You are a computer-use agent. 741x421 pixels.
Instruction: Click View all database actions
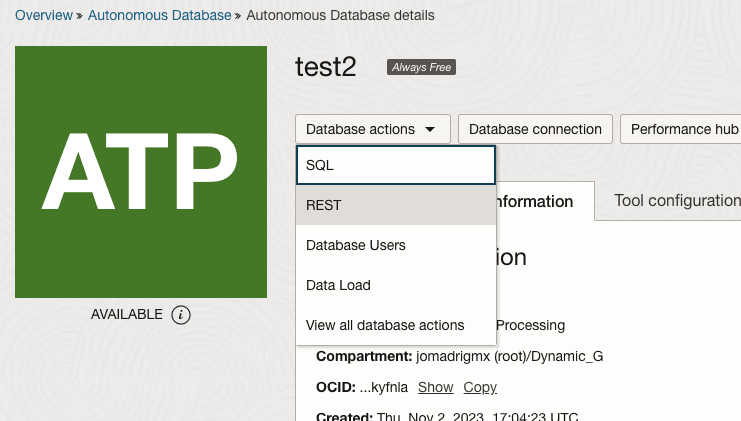click(x=396, y=325)
